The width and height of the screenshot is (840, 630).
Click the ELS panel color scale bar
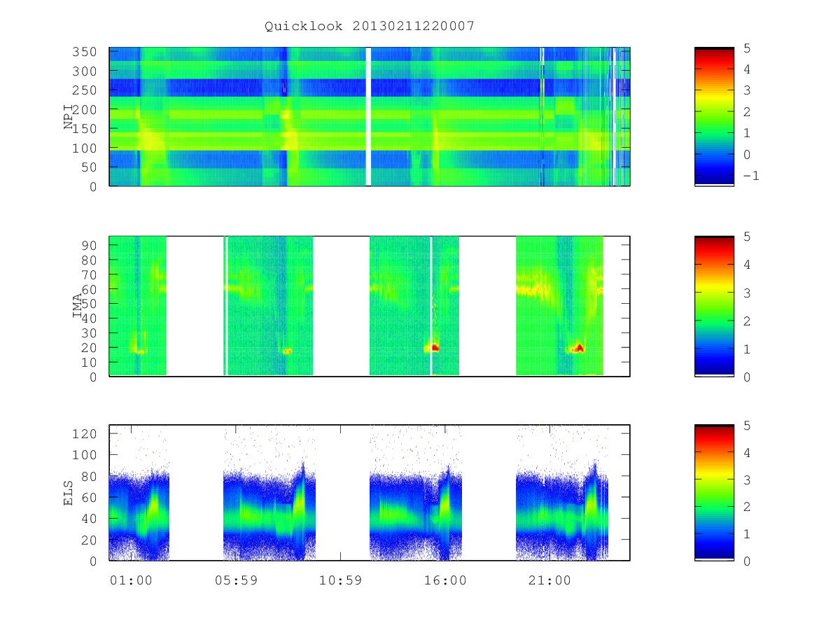(x=714, y=492)
